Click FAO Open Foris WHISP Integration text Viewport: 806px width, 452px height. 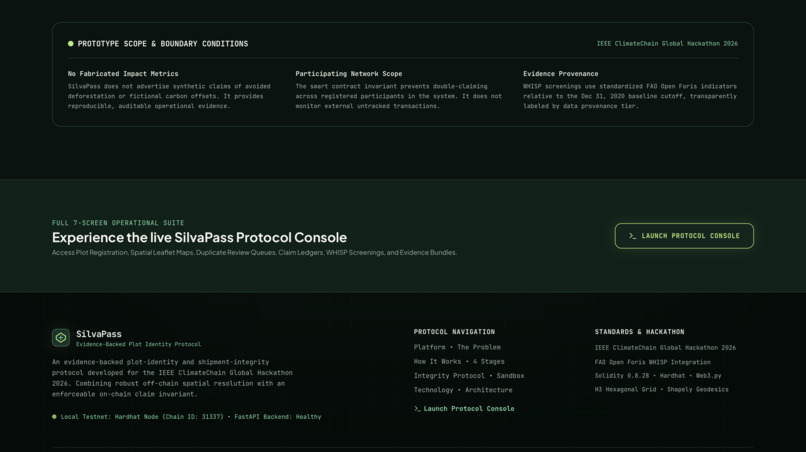click(x=652, y=362)
